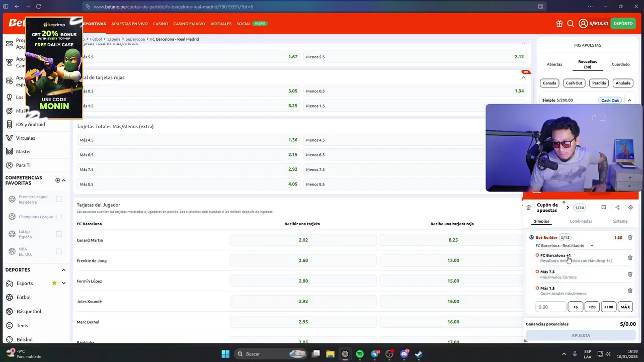
Task: Open the Guardado bets tab
Action: (620, 64)
